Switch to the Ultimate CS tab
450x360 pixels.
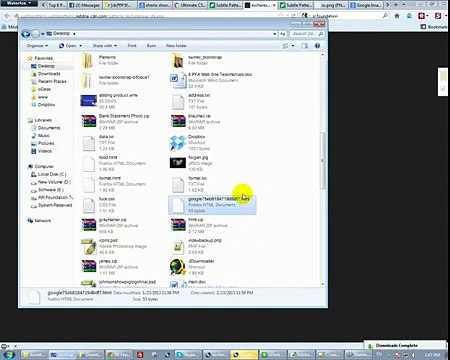click(189, 5)
